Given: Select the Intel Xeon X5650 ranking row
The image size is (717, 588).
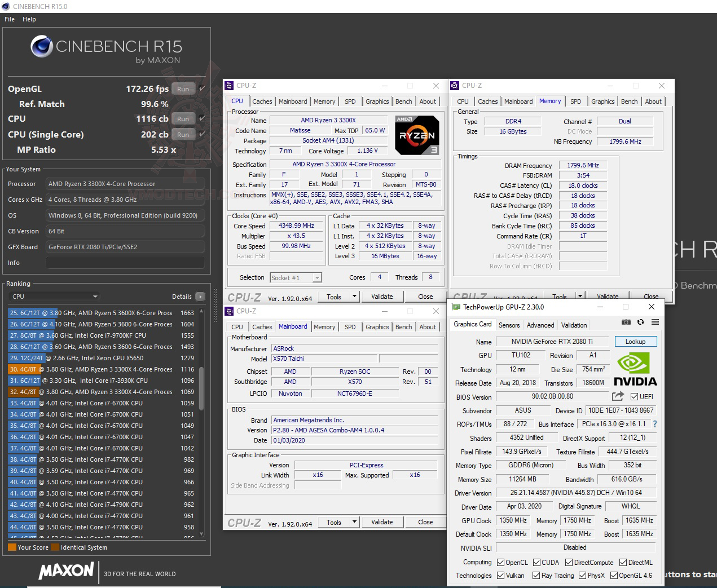Looking at the screenshot, I should click(x=102, y=358).
